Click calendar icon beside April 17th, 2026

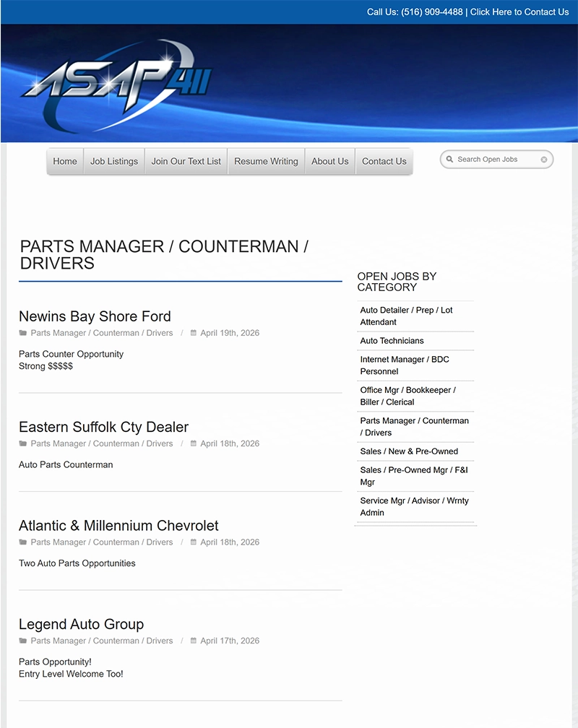pos(194,641)
